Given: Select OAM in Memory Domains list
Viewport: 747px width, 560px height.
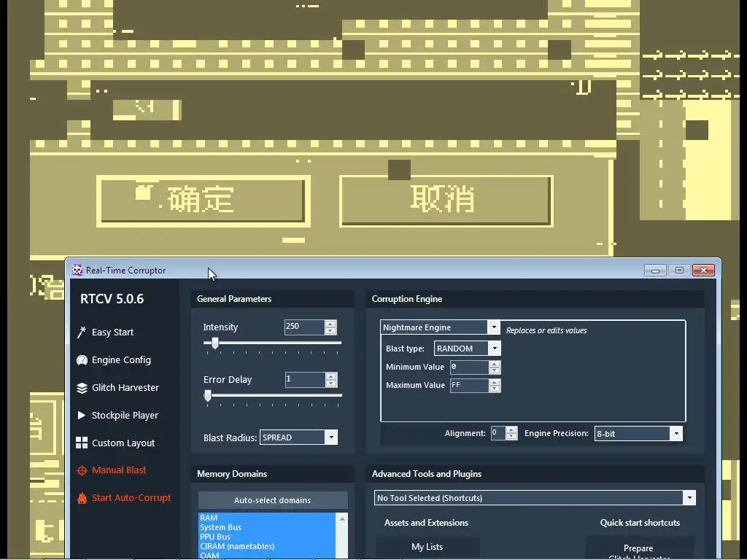Looking at the screenshot, I should click(x=267, y=555).
